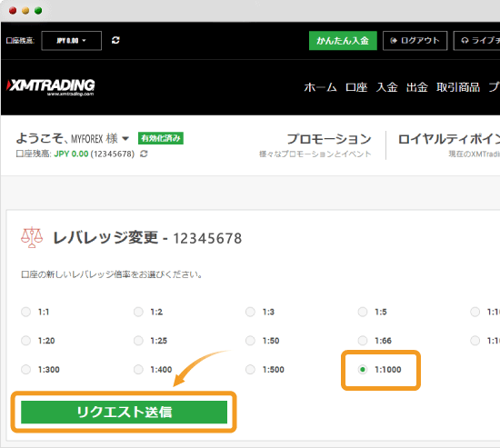The height and width of the screenshot is (448, 500).
Task: Open the 口座 menu
Action: point(356,87)
